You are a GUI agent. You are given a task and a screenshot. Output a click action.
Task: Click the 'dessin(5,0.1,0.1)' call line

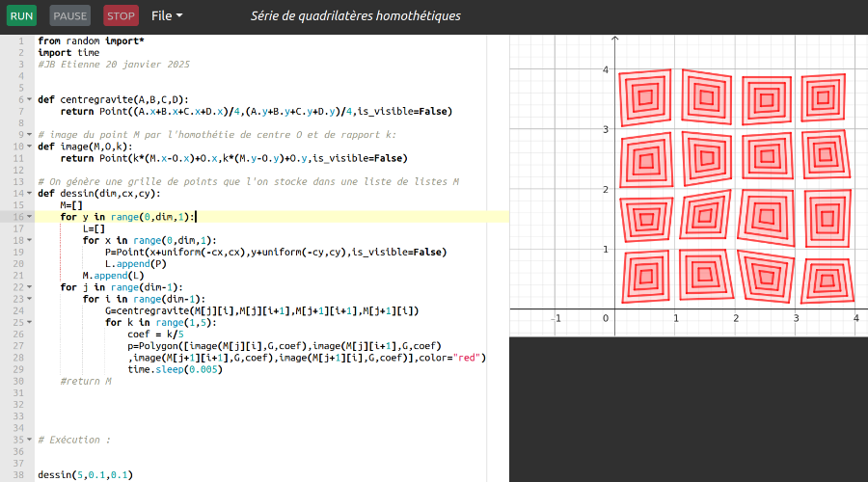[x=85, y=475]
